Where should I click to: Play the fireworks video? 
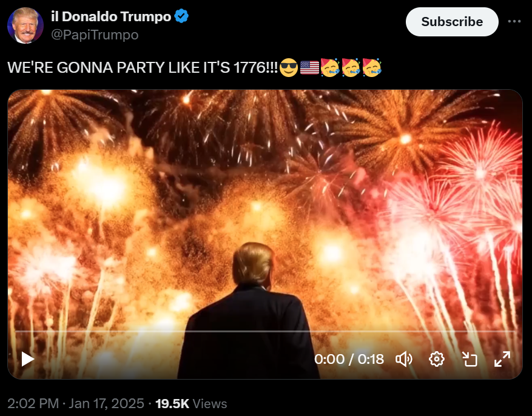tap(27, 359)
